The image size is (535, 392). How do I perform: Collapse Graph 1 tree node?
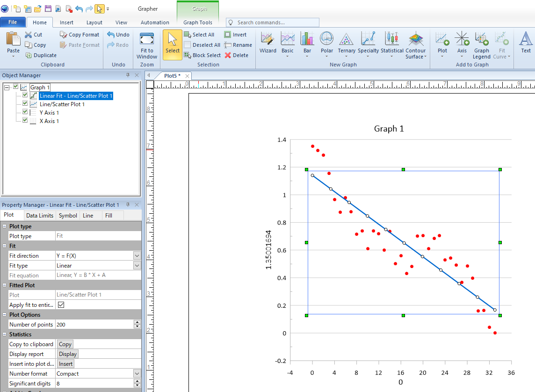tap(7, 87)
